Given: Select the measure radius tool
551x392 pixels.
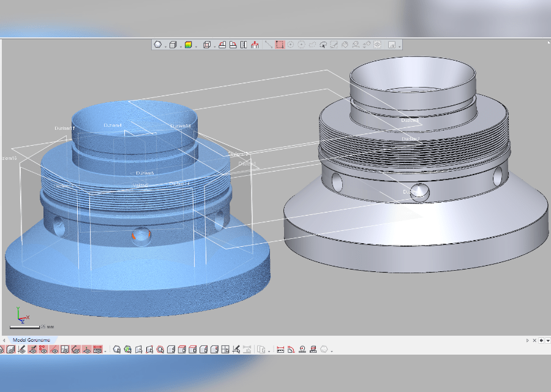Looking at the screenshot, I should pyautogui.click(x=302, y=350).
